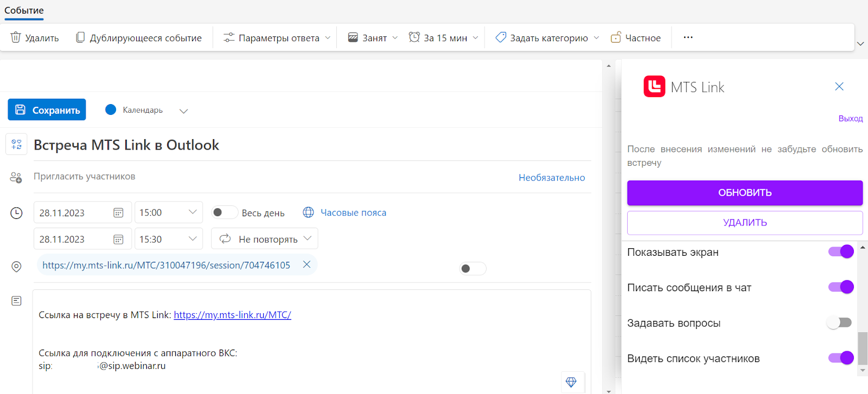This screenshot has width=868, height=394.
Task: Click the УДАЛИТЬ button in MTS Link panel
Action: (745, 223)
